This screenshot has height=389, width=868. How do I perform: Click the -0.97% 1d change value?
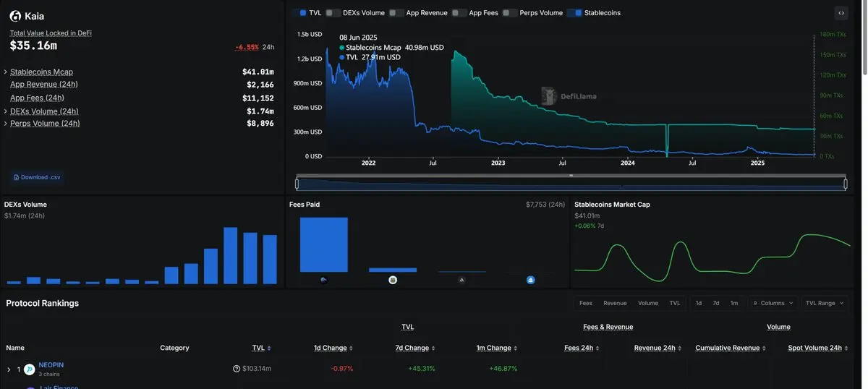pyautogui.click(x=342, y=369)
